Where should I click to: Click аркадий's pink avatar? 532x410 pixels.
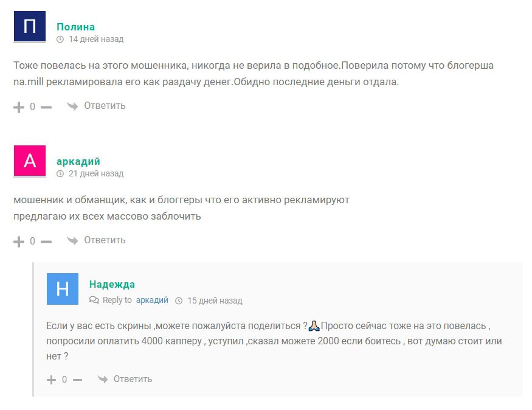pos(30,161)
